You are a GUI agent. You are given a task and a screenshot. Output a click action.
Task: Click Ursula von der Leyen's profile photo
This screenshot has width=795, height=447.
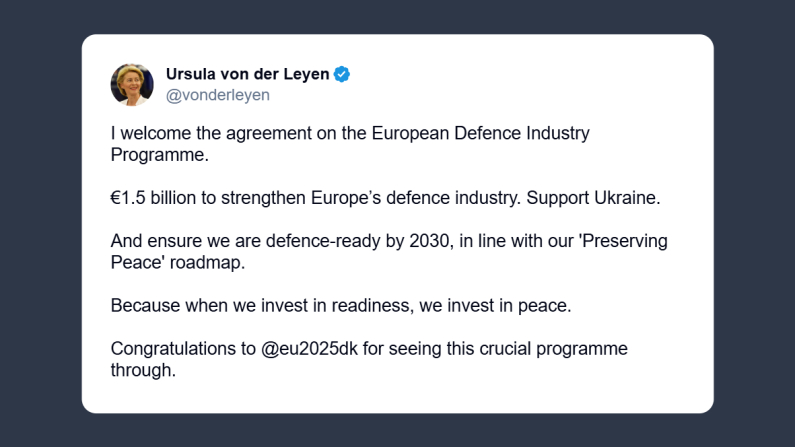pyautogui.click(x=132, y=85)
